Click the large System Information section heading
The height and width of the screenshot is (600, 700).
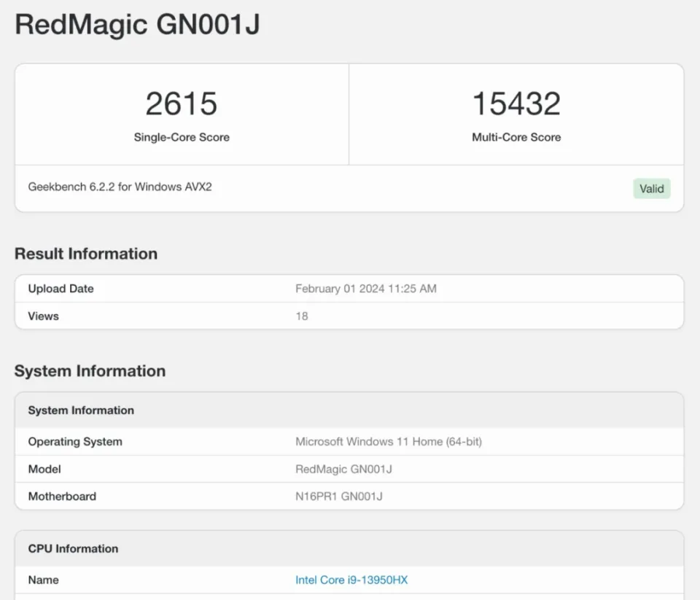click(x=90, y=371)
